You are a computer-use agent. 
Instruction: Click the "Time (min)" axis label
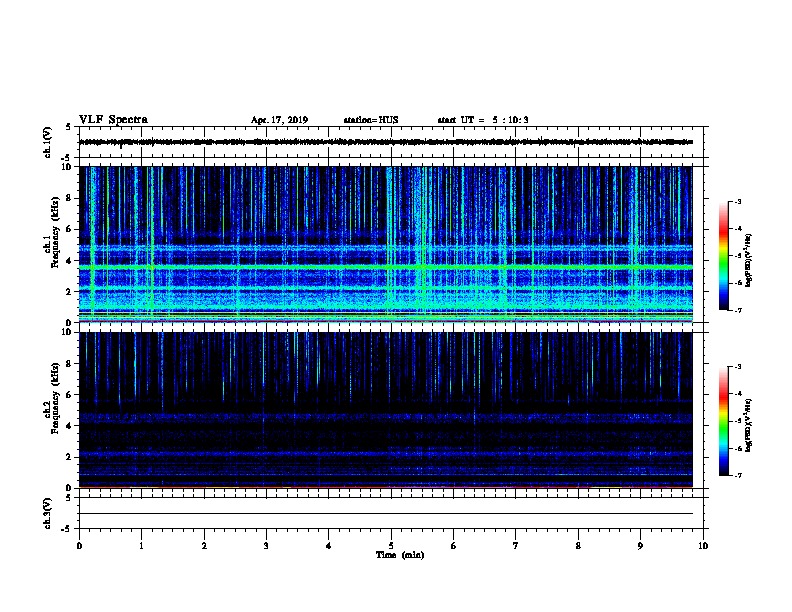click(x=400, y=555)
